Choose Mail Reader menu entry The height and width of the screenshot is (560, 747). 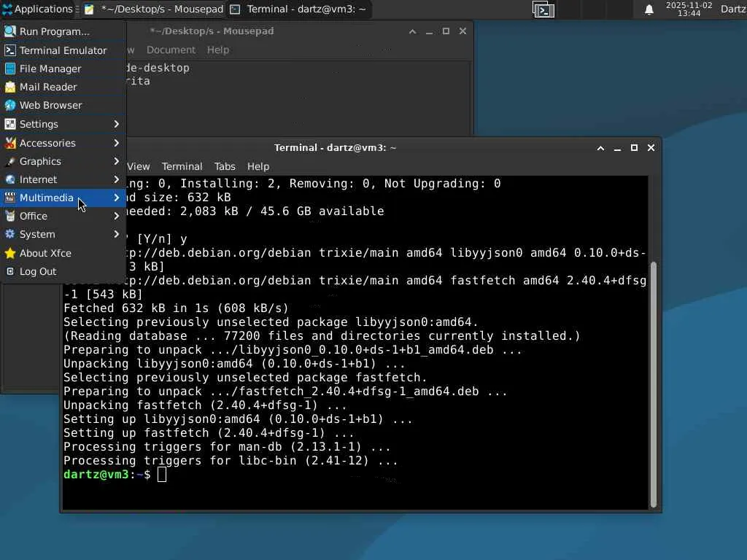pos(63,87)
